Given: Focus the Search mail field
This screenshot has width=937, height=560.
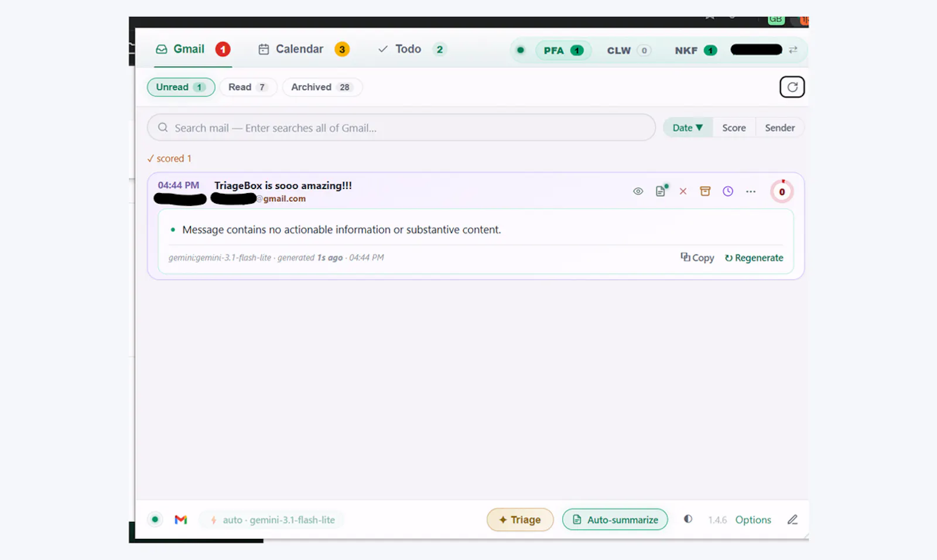Looking at the screenshot, I should tap(401, 128).
